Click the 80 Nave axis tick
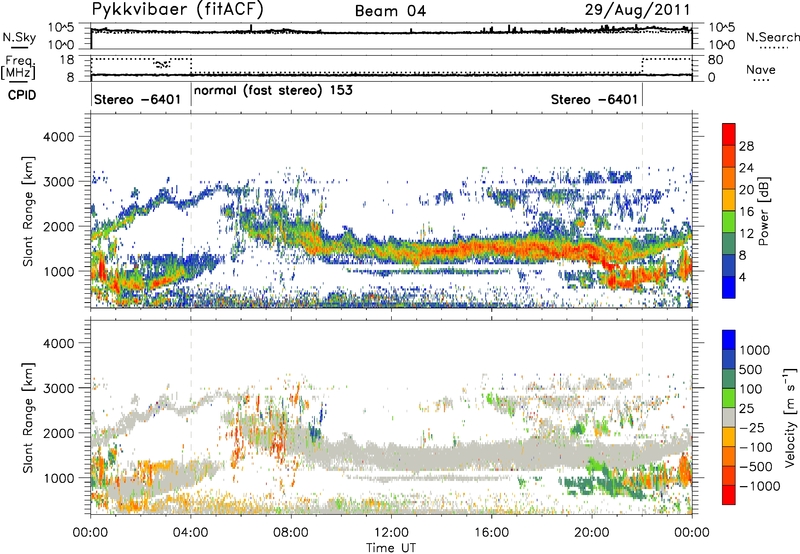 point(715,60)
